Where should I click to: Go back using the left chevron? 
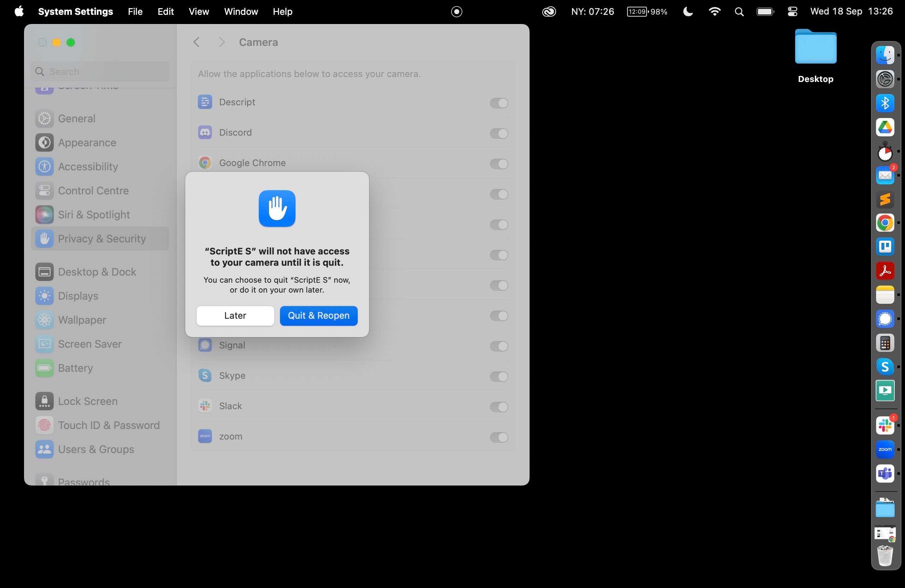coord(196,42)
